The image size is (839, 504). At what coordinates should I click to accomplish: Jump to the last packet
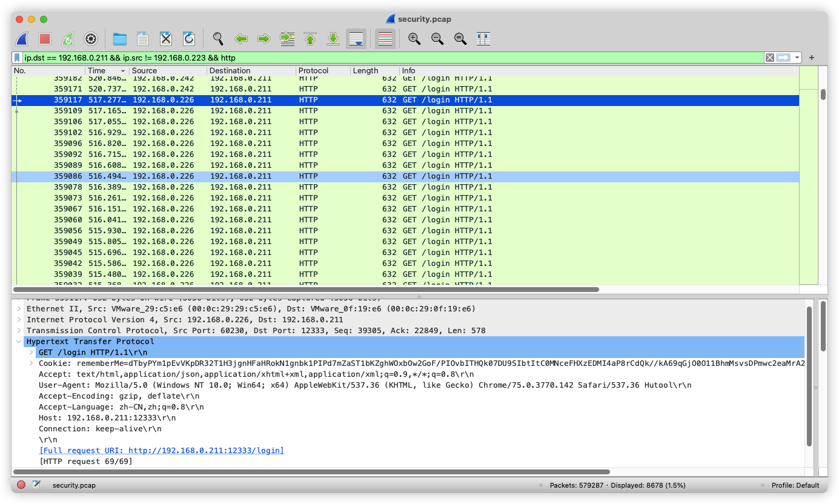tap(333, 39)
